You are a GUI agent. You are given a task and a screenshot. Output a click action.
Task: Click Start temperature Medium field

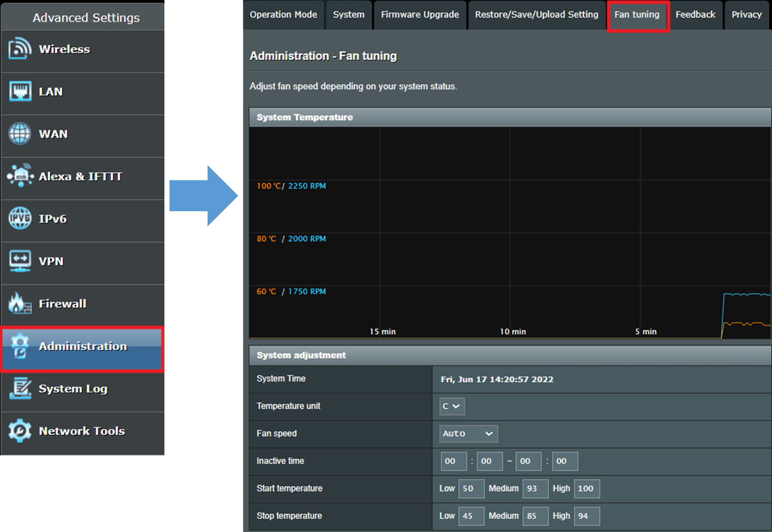point(536,488)
